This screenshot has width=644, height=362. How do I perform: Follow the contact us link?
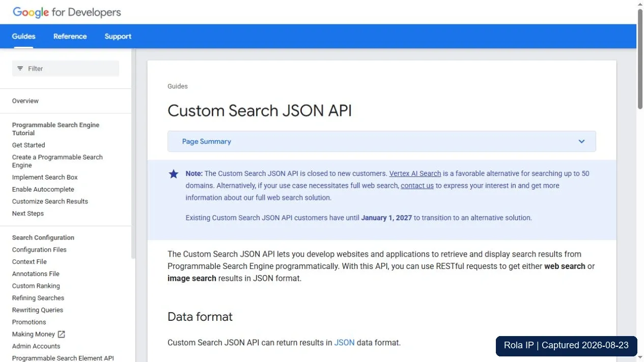click(x=417, y=186)
